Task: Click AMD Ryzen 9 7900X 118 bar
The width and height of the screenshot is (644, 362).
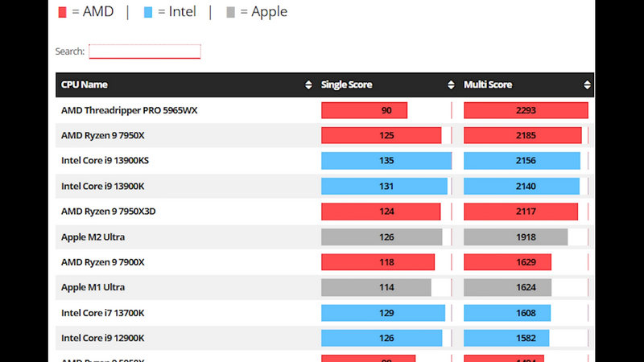Action: [378, 262]
